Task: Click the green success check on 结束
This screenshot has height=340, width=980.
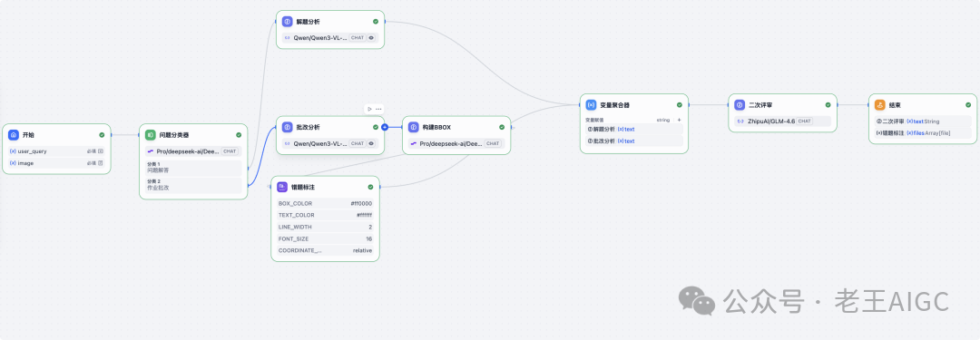Action: tap(968, 105)
